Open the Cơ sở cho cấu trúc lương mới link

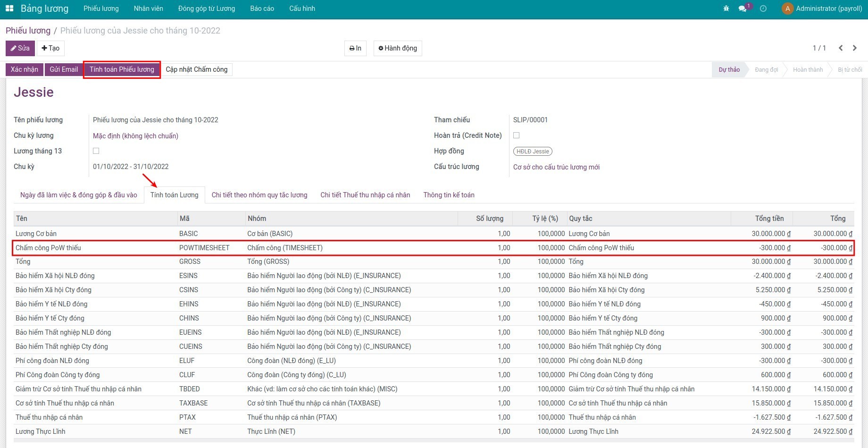[556, 167]
